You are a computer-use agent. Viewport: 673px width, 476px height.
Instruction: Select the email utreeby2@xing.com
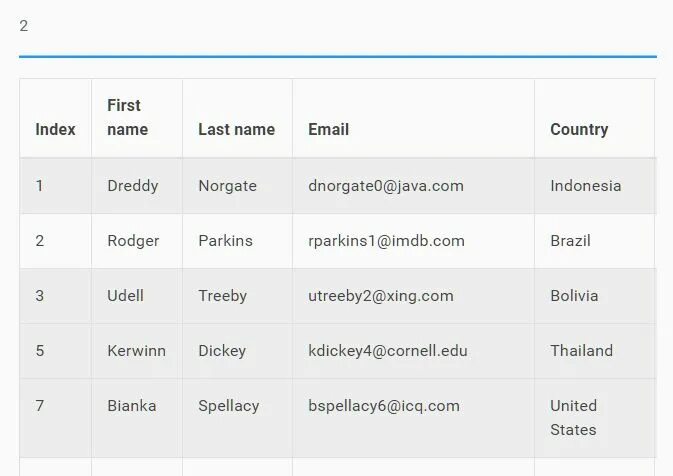[x=381, y=296]
